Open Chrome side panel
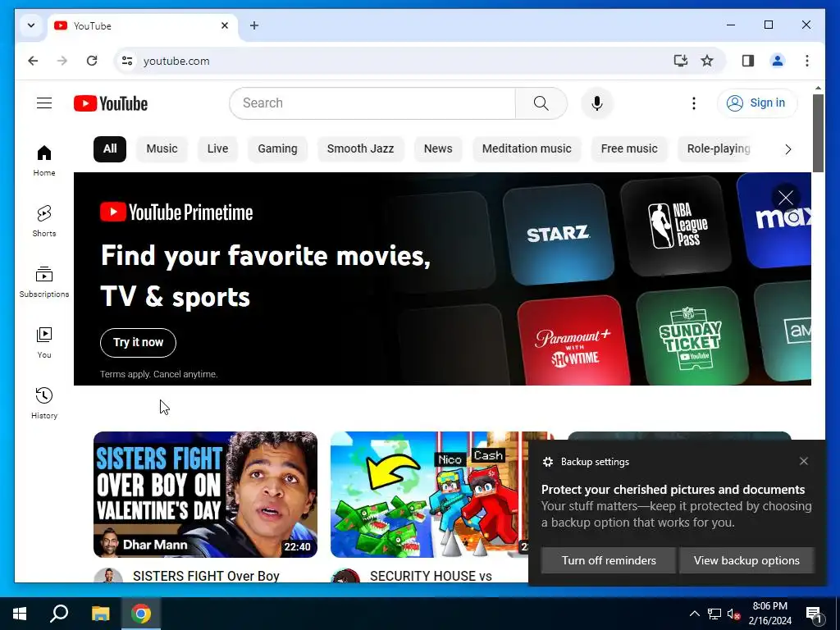 click(748, 61)
